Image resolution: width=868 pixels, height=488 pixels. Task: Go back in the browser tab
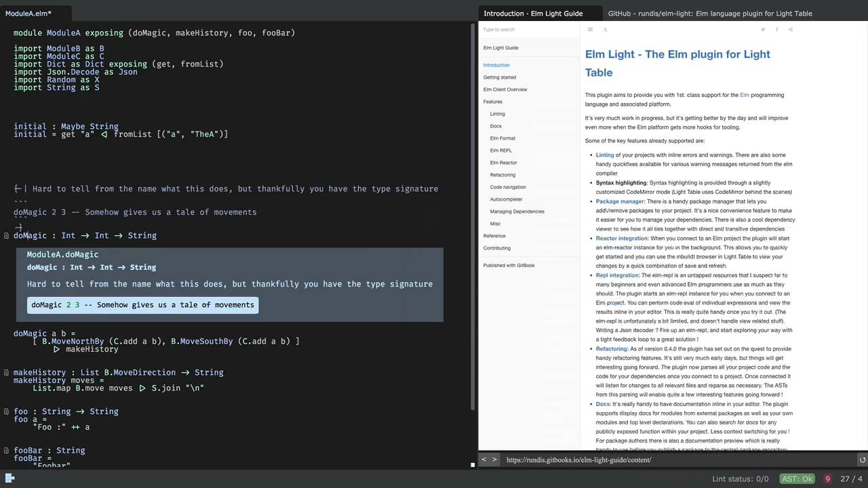484,460
